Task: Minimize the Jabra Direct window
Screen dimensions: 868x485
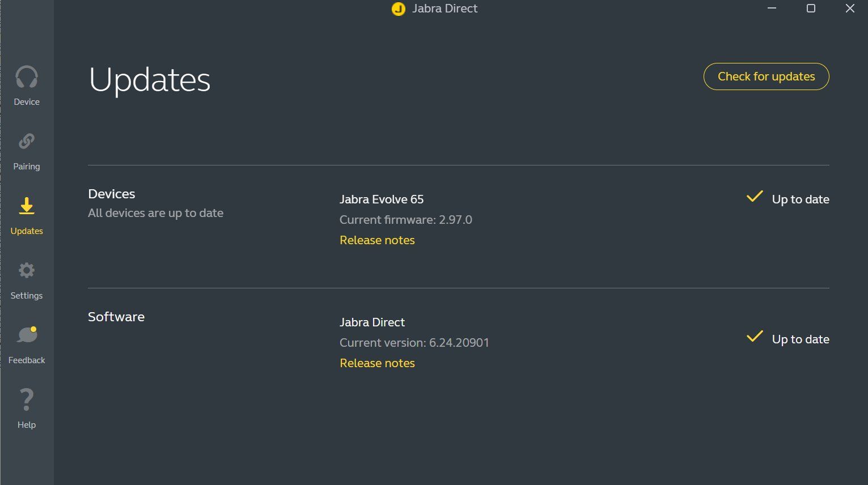Action: pos(772,8)
